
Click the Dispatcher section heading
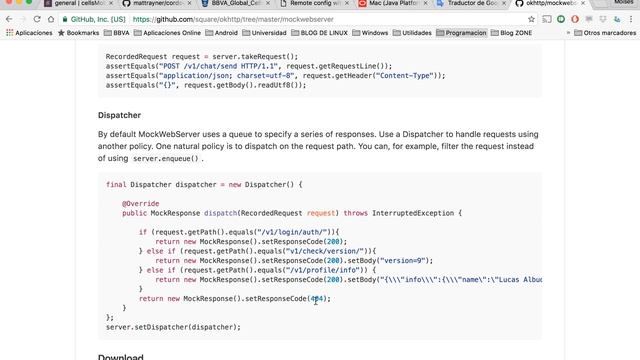tap(119, 115)
